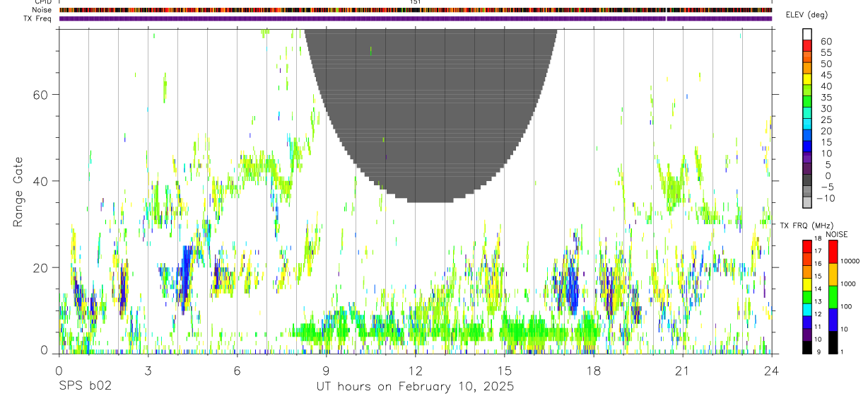The image size is (868, 401).
Task: Click the red swatch below 60 on ELEV scale
Action: (807, 47)
